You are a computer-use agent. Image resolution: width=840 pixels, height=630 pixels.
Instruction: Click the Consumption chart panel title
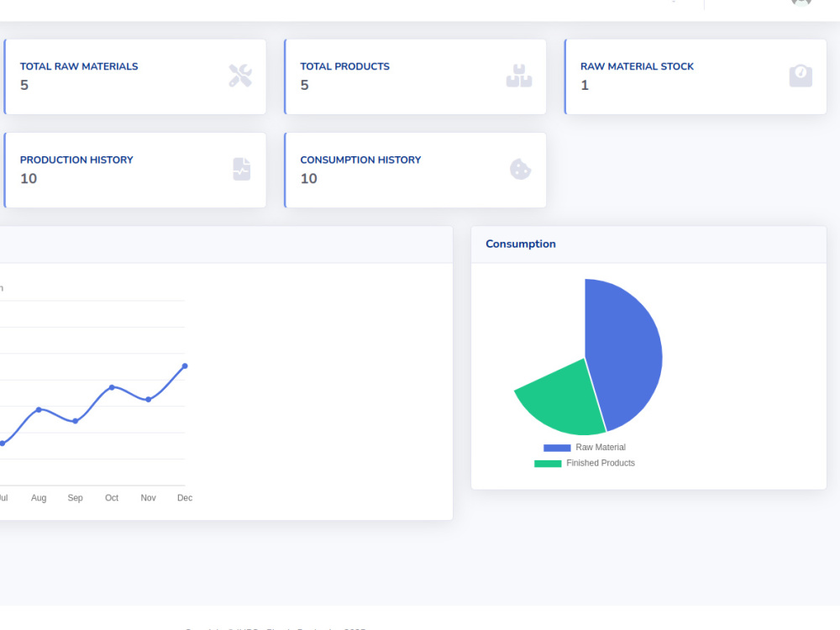tap(521, 244)
